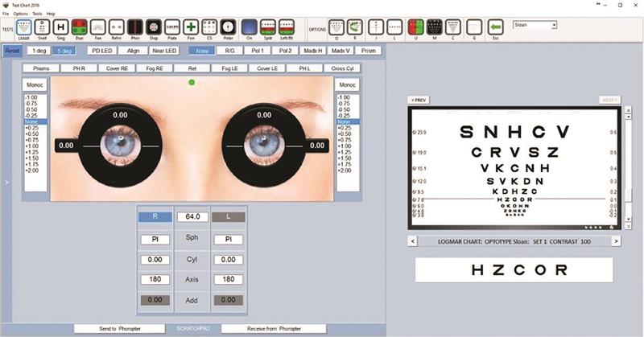Open the Plate test icon
Screen dimensions: 644x337
pyautogui.click(x=172, y=27)
